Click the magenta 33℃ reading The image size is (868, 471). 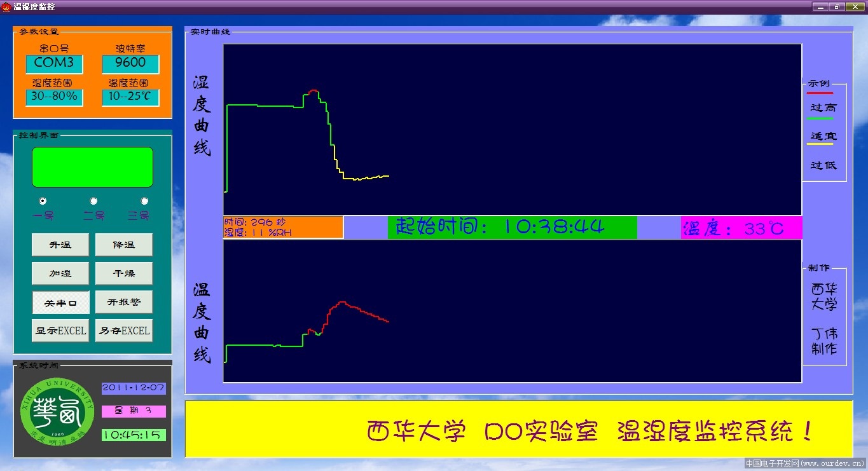click(741, 228)
